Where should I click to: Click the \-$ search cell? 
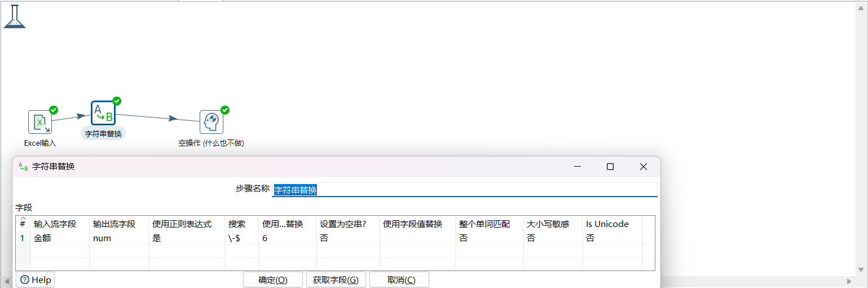(243, 238)
